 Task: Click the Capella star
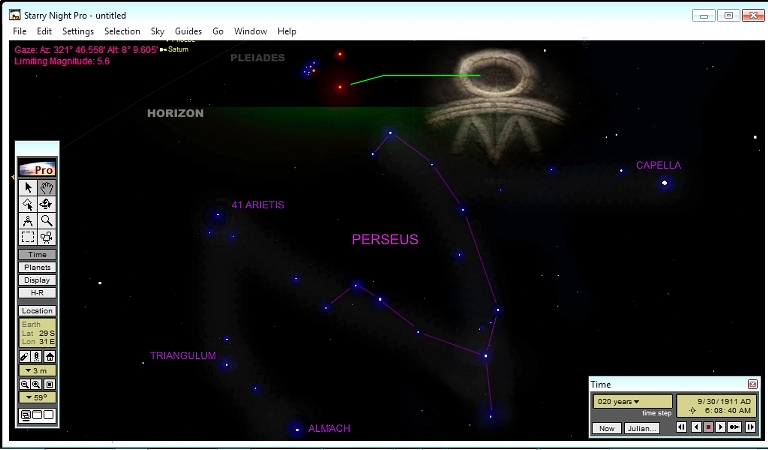click(665, 183)
